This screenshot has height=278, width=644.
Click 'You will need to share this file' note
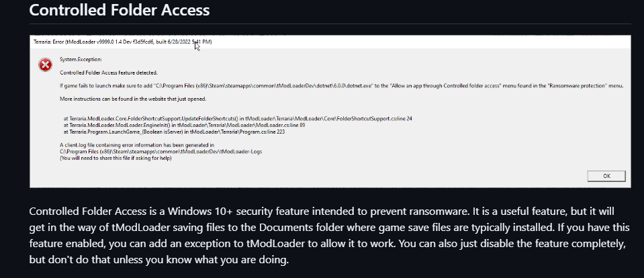(x=116, y=158)
